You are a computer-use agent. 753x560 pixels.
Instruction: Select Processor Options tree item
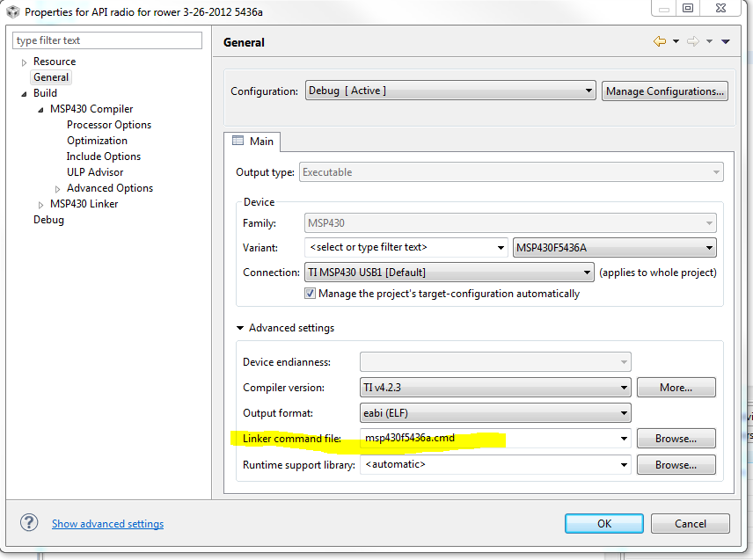coord(109,125)
